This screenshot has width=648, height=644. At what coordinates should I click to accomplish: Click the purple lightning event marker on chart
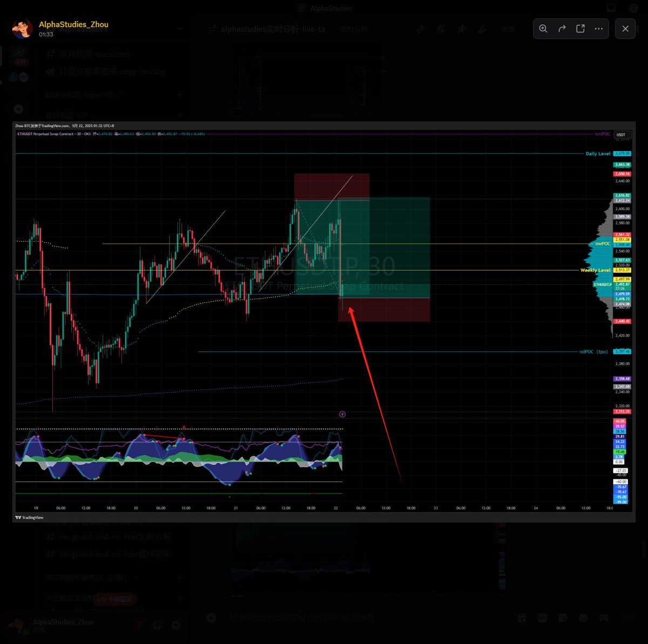(342, 415)
